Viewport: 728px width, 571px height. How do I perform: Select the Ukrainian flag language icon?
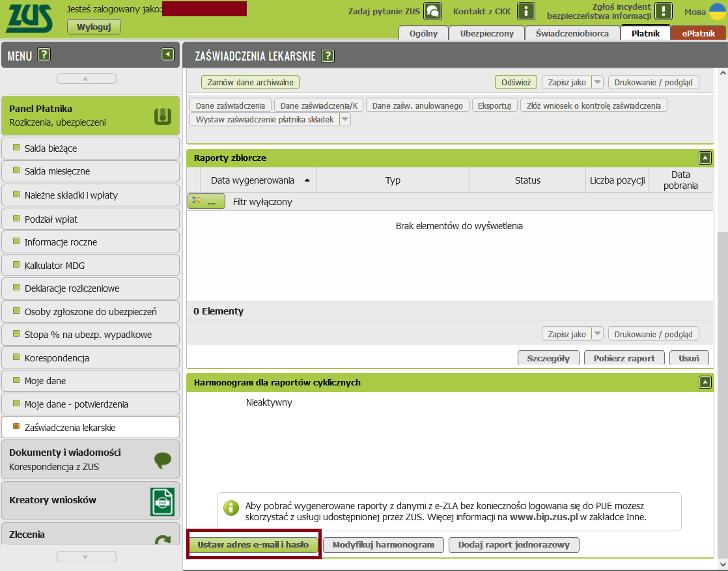[x=717, y=12]
